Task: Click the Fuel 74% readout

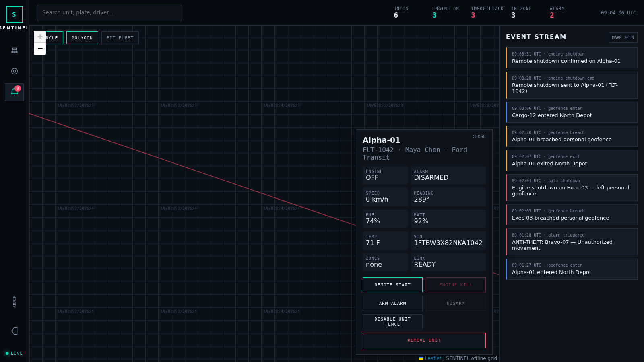Action: pos(385,219)
